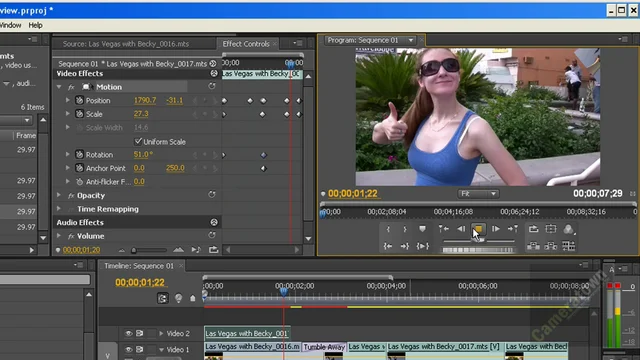The width and height of the screenshot is (640, 360).
Task: Step back one frame in Program monitor
Action: click(461, 229)
